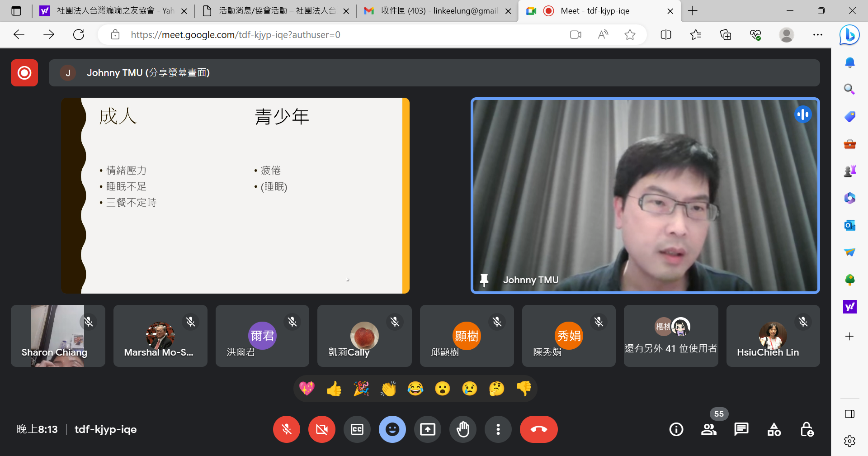Go back to previous page

[19, 34]
